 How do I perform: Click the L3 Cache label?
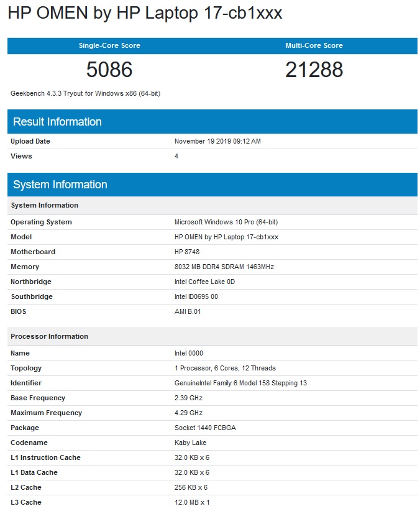point(26,502)
